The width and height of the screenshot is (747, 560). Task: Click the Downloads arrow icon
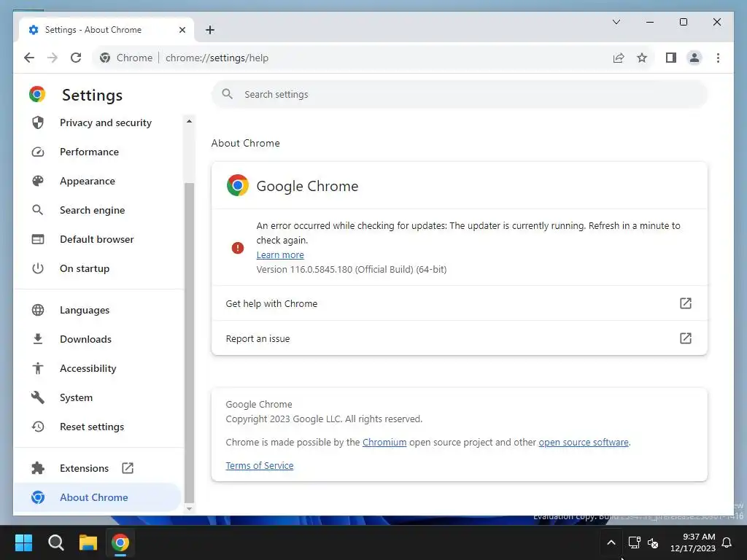coord(38,339)
